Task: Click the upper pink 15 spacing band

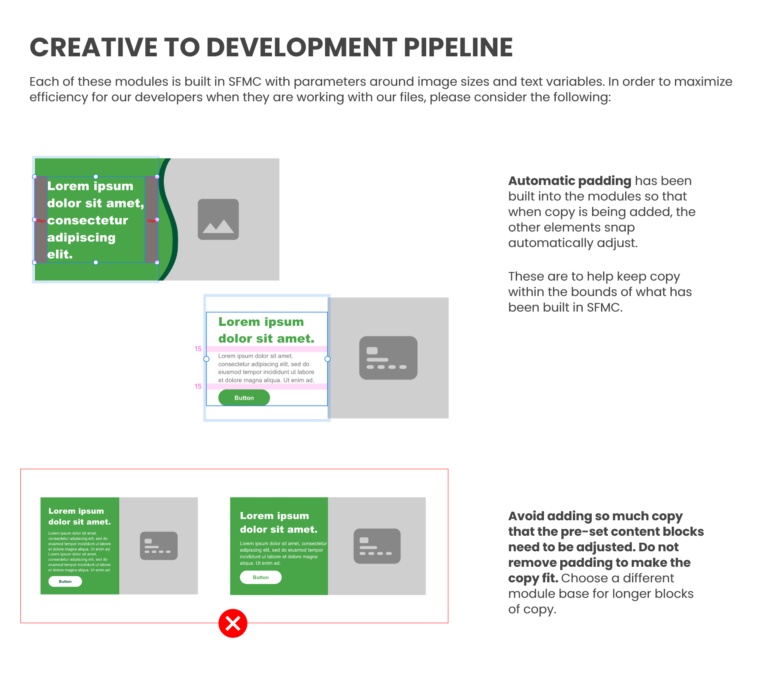Action: tap(266, 349)
